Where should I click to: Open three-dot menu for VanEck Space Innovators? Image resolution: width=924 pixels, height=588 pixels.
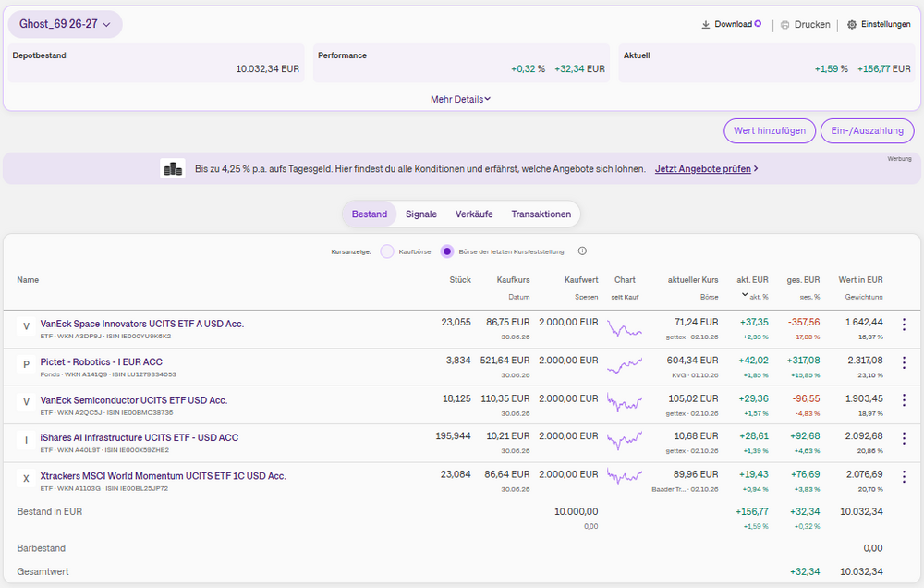point(904,324)
